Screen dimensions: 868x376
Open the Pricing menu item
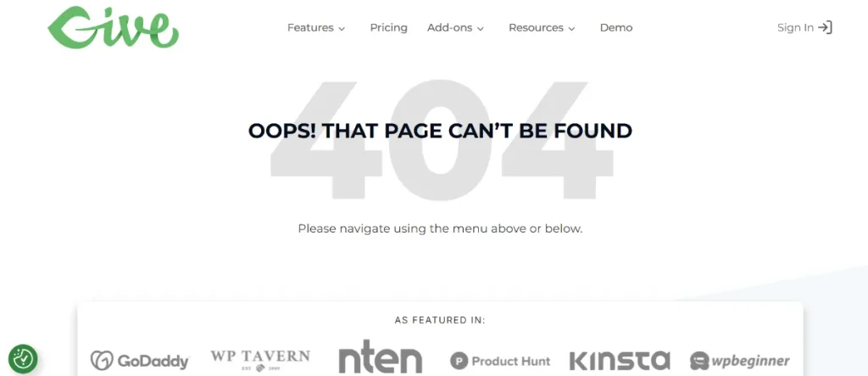388,28
